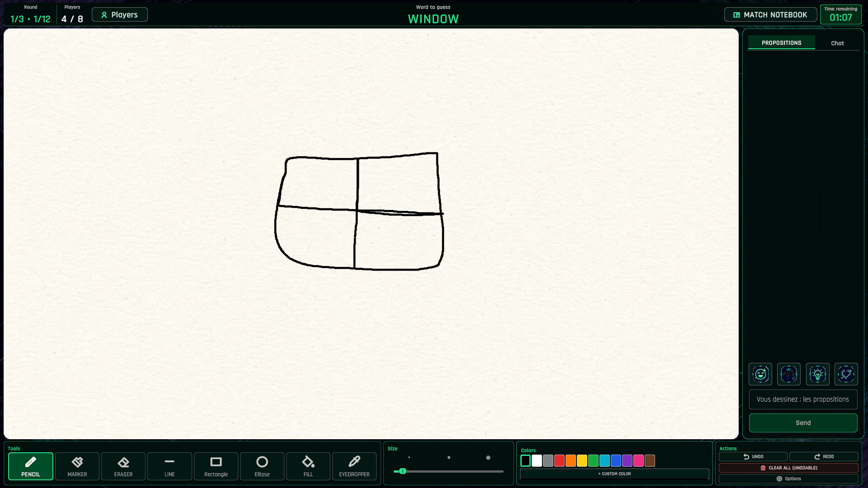Open drawing Options
Screen dimensions: 868x488
788,479
